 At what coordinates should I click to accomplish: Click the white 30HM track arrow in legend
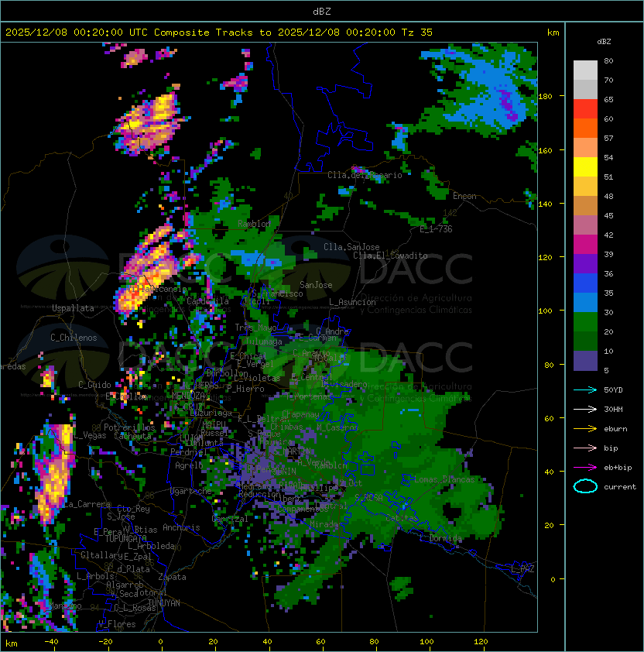(585, 410)
